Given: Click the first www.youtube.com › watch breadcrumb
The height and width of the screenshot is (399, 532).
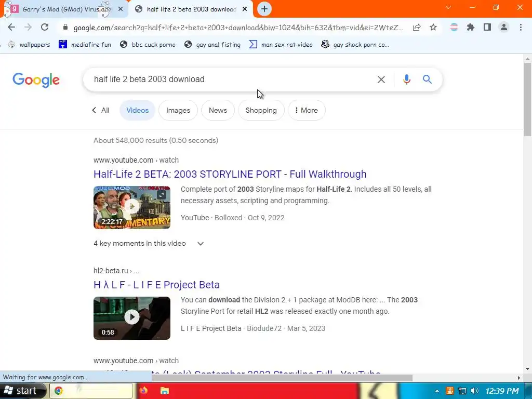Looking at the screenshot, I should pyautogui.click(x=136, y=160).
